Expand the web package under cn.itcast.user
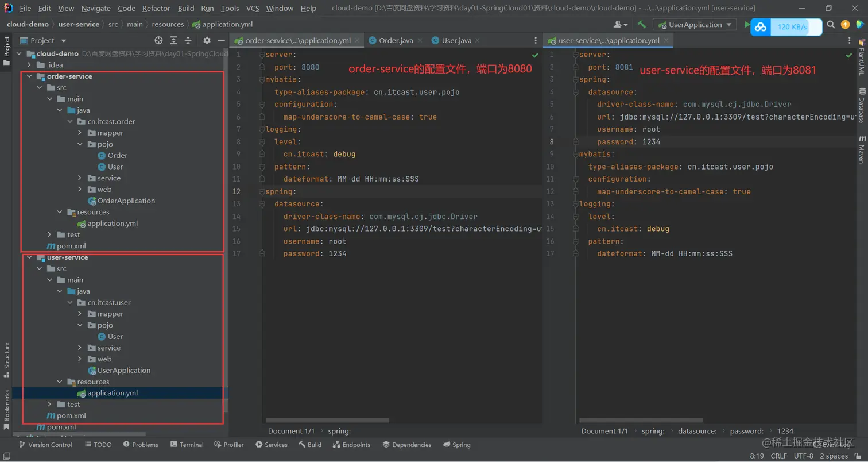Screen dimensions: 868x462 (80, 359)
